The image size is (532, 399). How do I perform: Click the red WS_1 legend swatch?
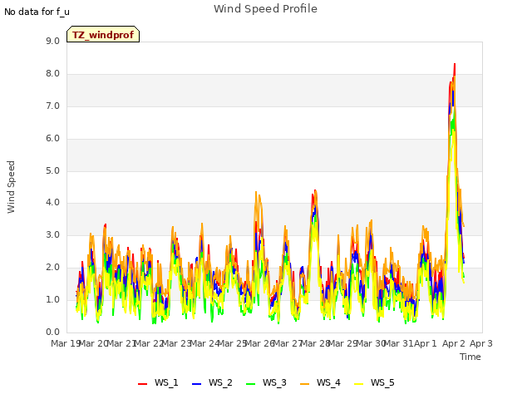point(142,384)
